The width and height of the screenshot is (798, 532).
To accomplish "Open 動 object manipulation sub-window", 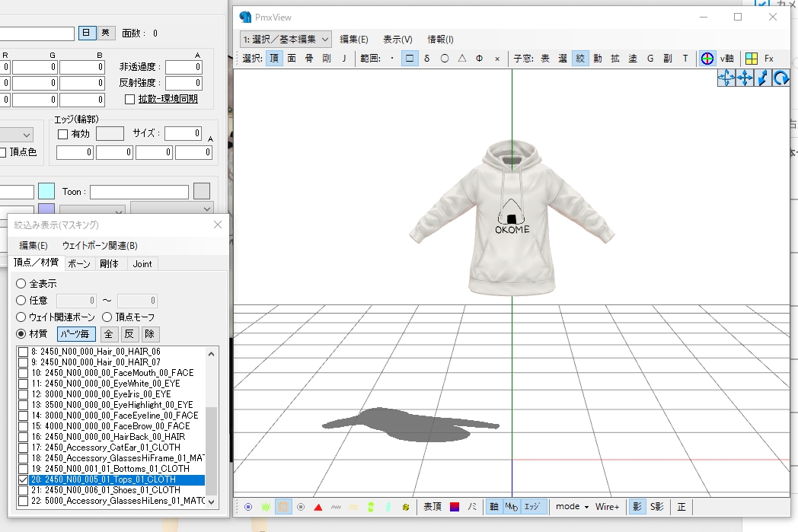I will [x=598, y=59].
